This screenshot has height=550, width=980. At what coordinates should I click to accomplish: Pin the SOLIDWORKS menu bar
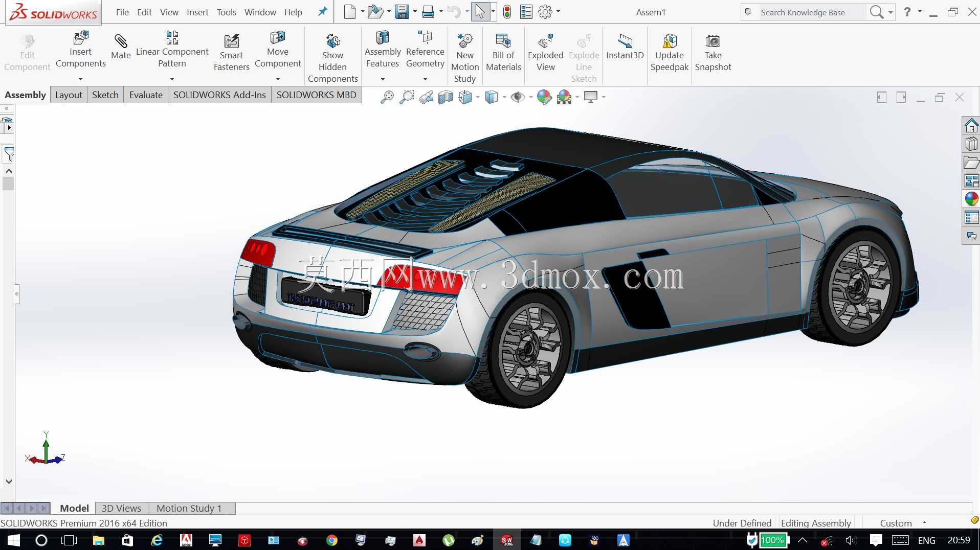pyautogui.click(x=323, y=12)
